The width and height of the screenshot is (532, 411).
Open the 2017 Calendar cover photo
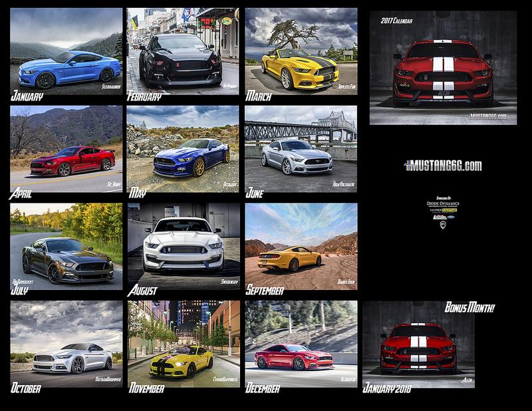click(x=443, y=68)
